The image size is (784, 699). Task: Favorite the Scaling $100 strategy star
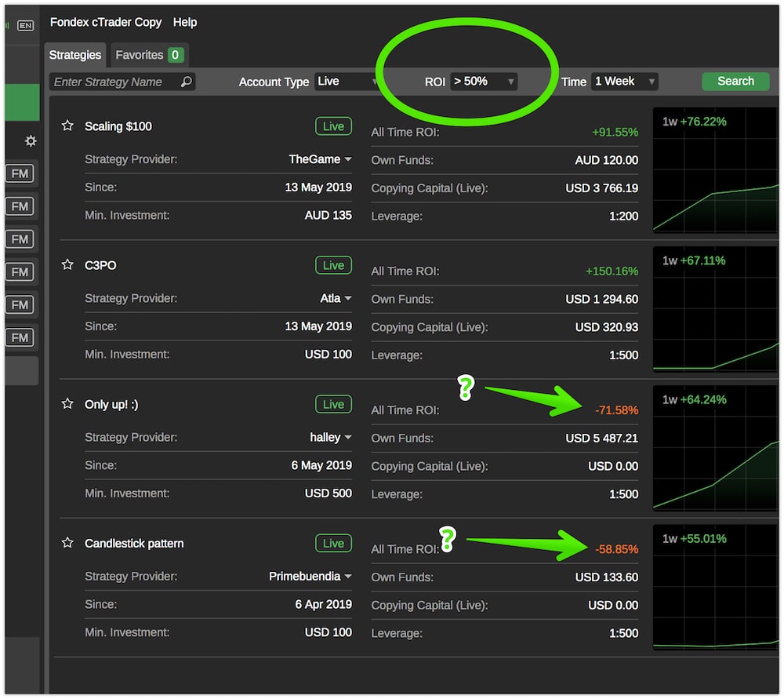(67, 126)
